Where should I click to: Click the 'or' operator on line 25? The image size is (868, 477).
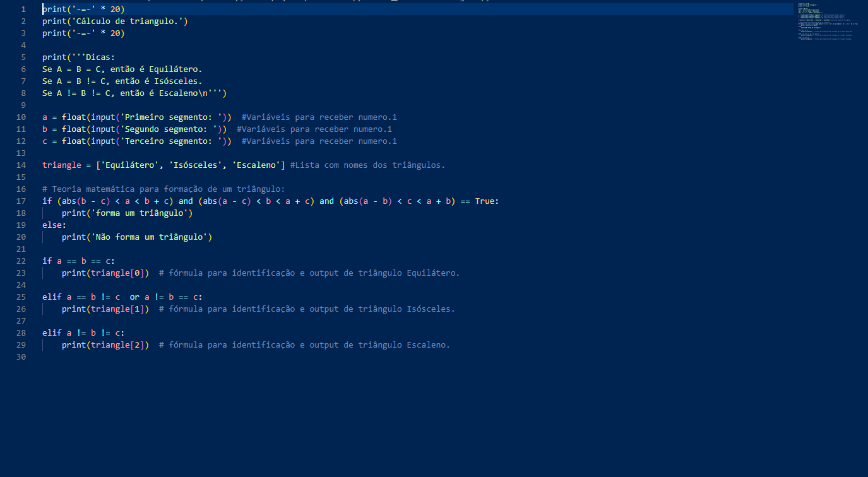134,297
